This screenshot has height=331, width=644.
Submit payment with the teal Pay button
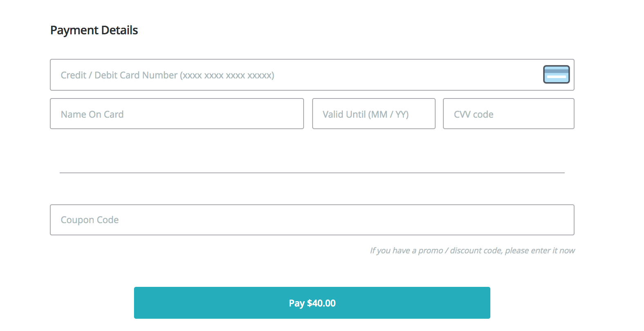(x=312, y=303)
